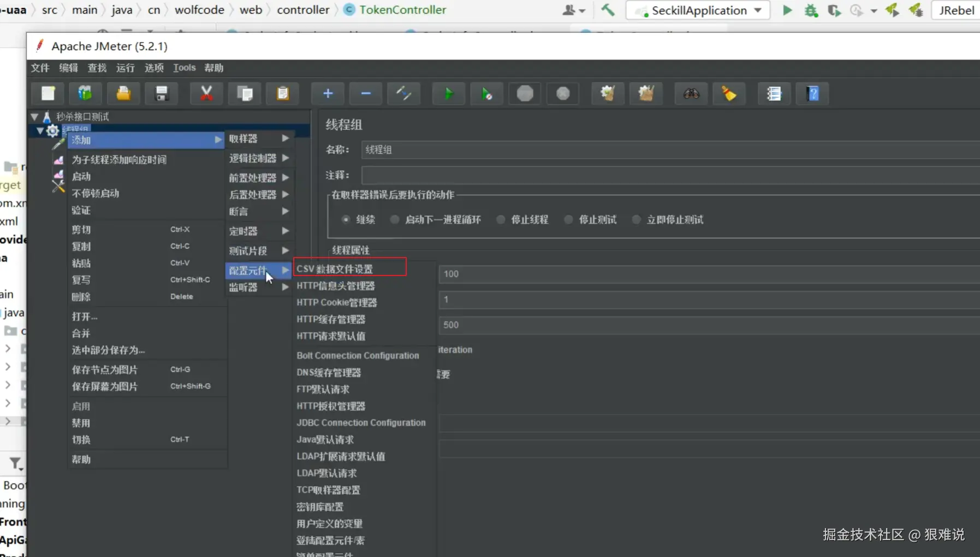Expand the 监听器 submenu
The height and width of the screenshot is (557, 980).
[x=259, y=288]
